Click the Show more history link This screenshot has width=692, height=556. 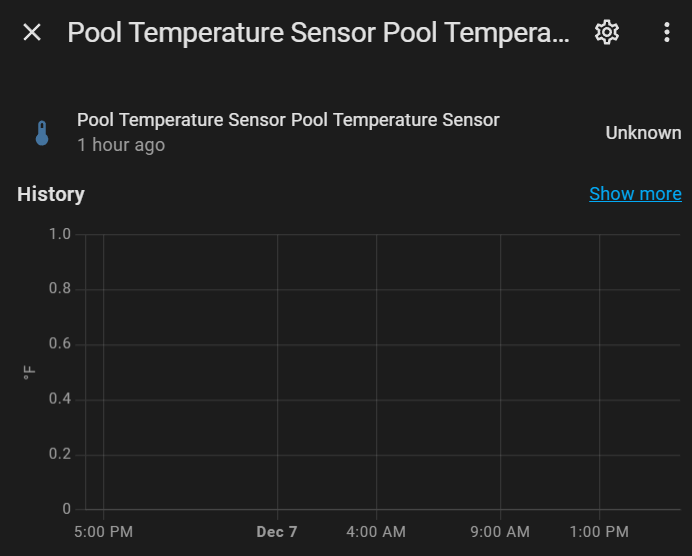pyautogui.click(x=635, y=194)
